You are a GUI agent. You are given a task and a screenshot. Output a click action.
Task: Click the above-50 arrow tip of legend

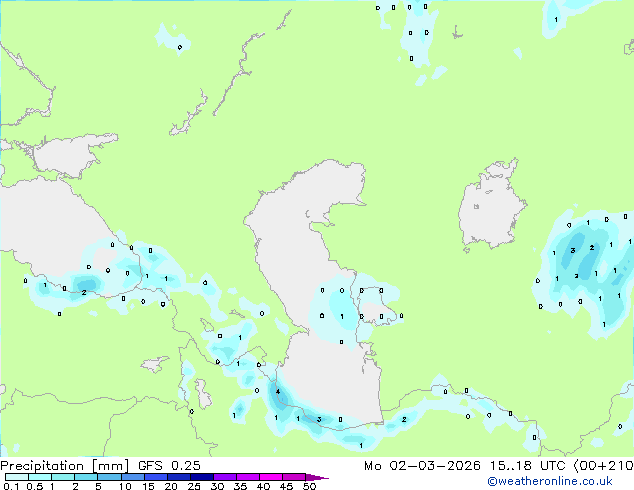pyautogui.click(x=317, y=477)
